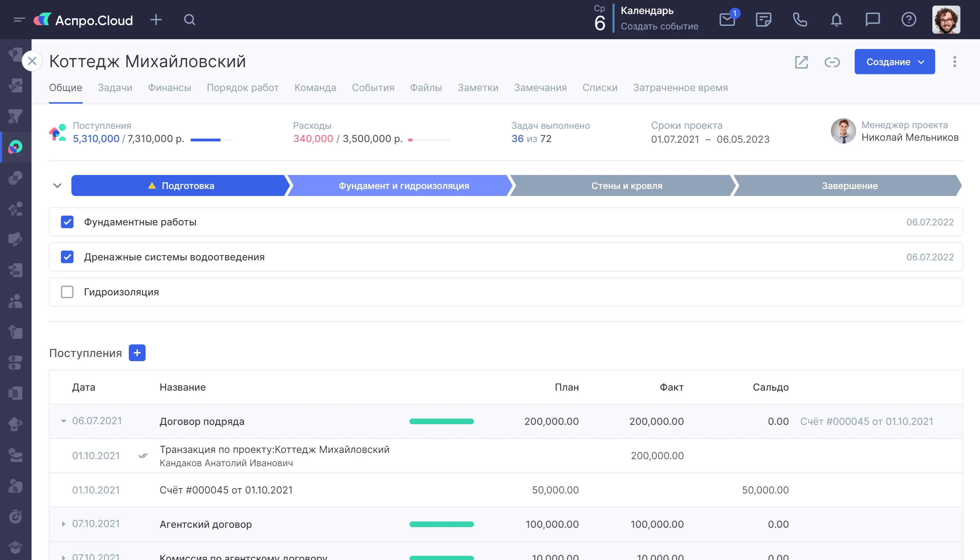Expand the Агентский договор row
The height and width of the screenshot is (560, 980).
(x=63, y=524)
